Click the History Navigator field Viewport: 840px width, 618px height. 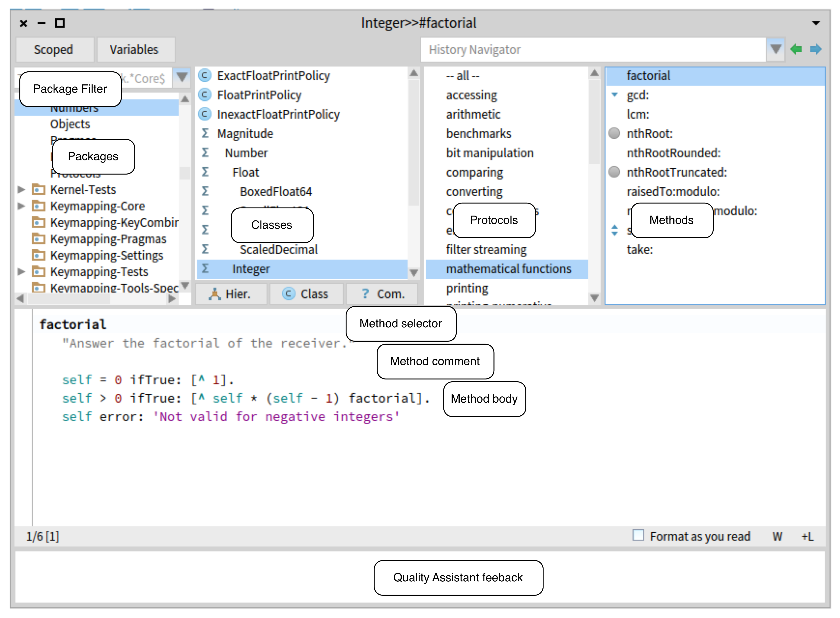pyautogui.click(x=593, y=49)
